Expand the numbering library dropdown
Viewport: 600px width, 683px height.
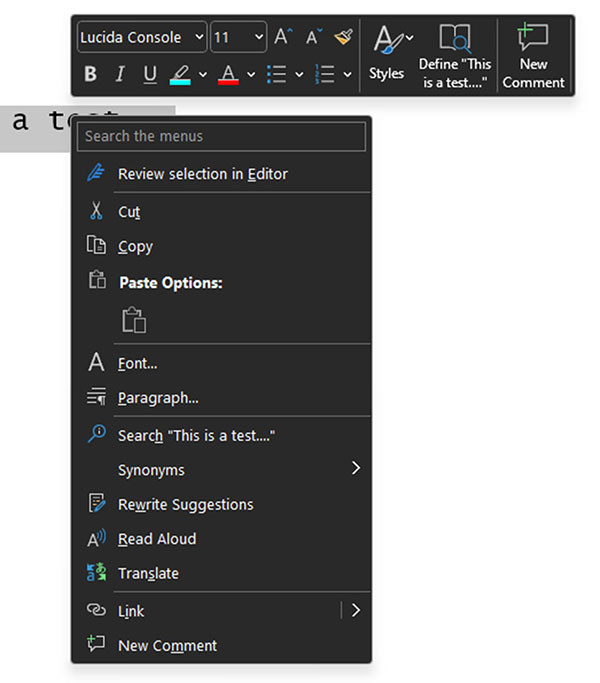pos(347,74)
